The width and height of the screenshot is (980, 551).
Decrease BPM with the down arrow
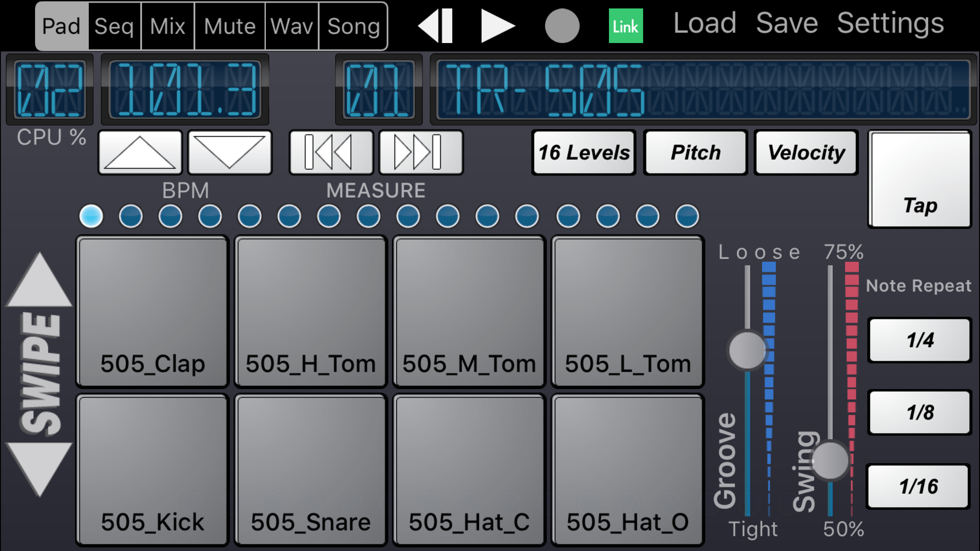(x=229, y=152)
